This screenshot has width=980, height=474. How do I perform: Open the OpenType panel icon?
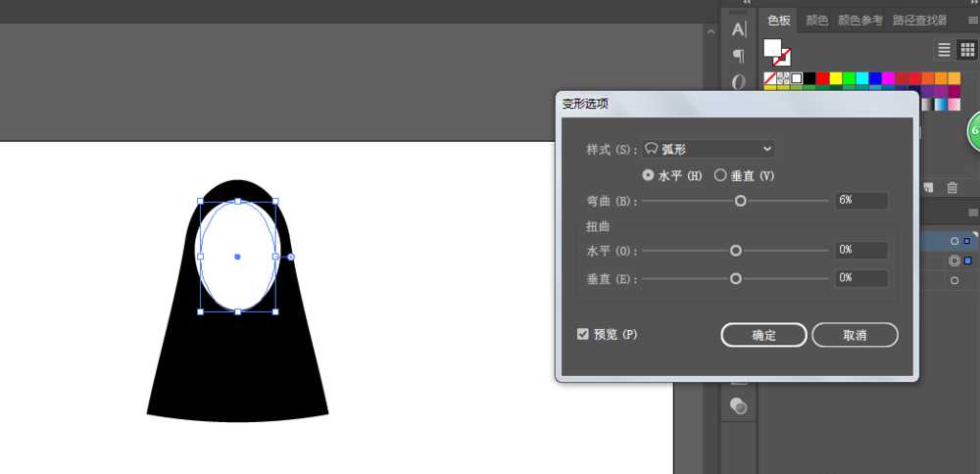(739, 82)
